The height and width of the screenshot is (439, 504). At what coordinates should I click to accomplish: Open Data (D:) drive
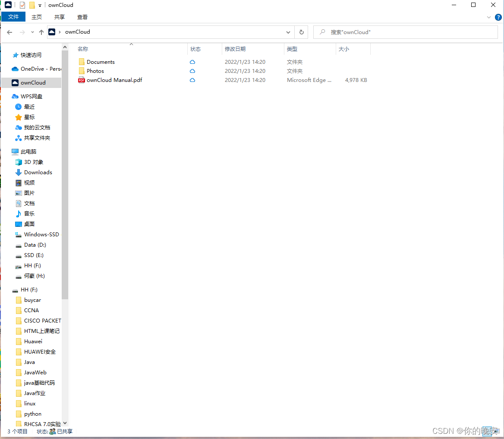[35, 245]
